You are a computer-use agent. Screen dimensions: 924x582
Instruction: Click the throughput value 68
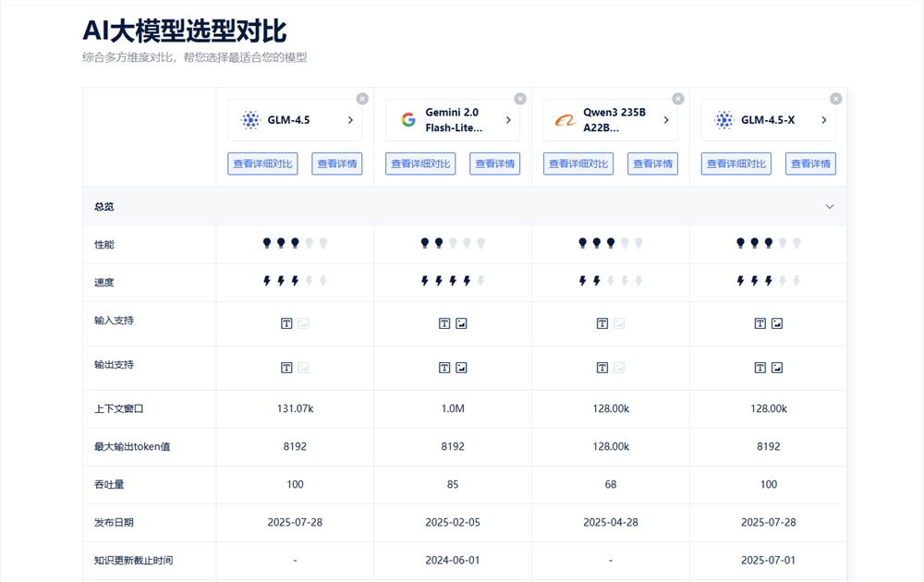tap(611, 484)
